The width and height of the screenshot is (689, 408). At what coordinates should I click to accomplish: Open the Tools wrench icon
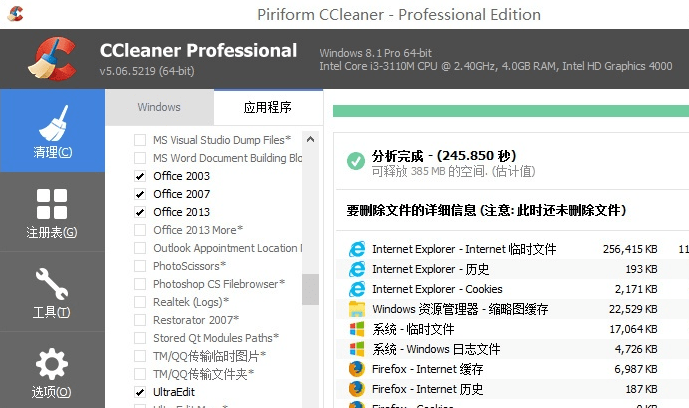52,284
